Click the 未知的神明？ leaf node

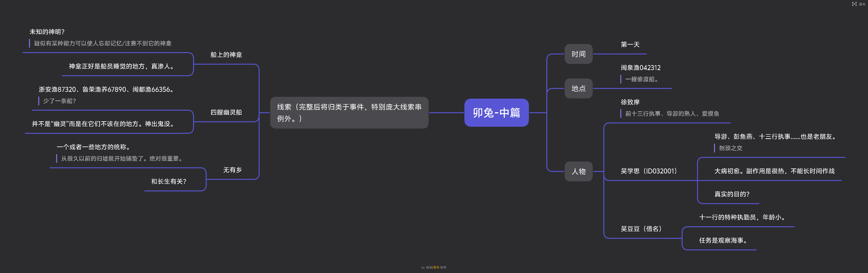(47, 32)
